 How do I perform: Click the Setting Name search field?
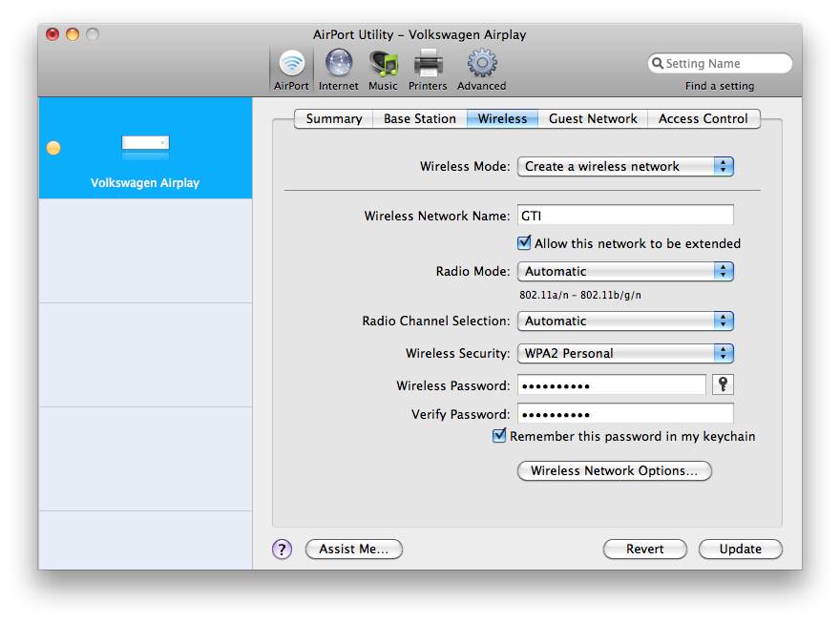720,63
